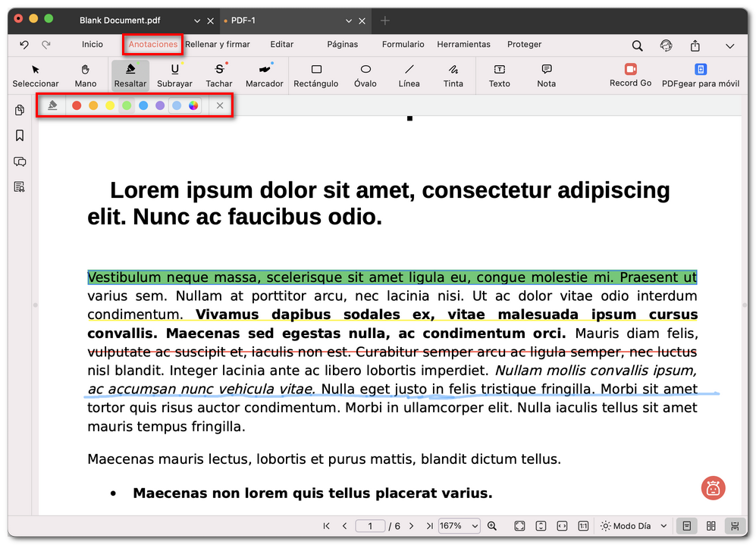Expand the Blank Document.pdf tab chevron
Image resolution: width=756 pixels, height=545 pixels.
198,21
